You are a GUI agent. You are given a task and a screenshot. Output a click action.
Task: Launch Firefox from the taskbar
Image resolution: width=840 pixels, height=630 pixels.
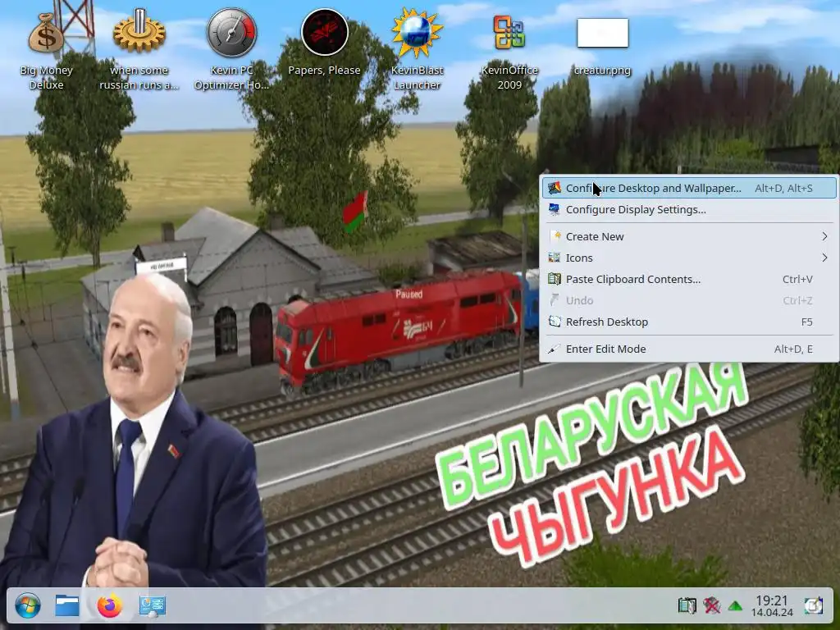coord(110,606)
